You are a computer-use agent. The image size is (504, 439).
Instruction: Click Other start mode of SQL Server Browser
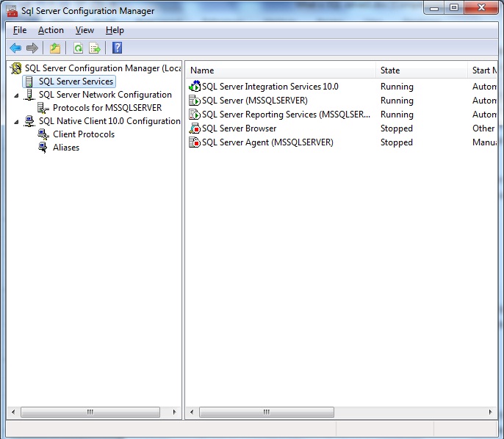pyautogui.click(x=483, y=128)
